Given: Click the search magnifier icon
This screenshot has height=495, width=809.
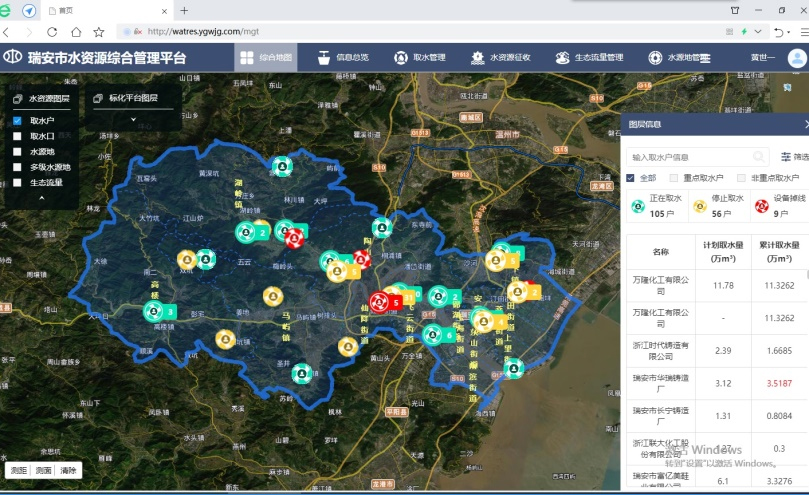Looking at the screenshot, I should pos(758,156).
